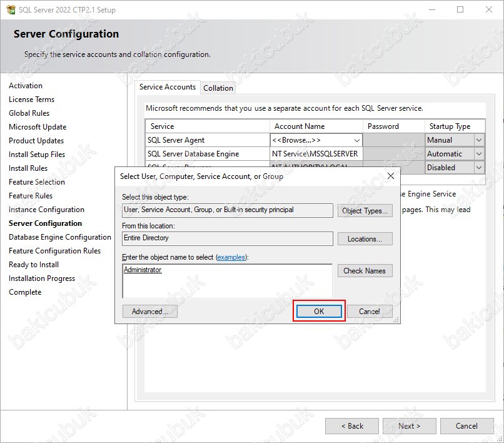Select the License Terms step
The width and height of the screenshot is (504, 443).
[x=31, y=99]
